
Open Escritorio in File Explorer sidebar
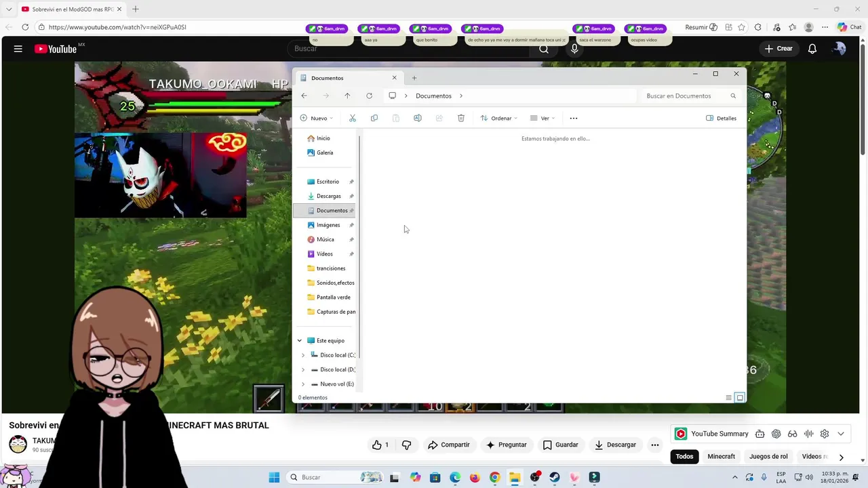[324, 182]
